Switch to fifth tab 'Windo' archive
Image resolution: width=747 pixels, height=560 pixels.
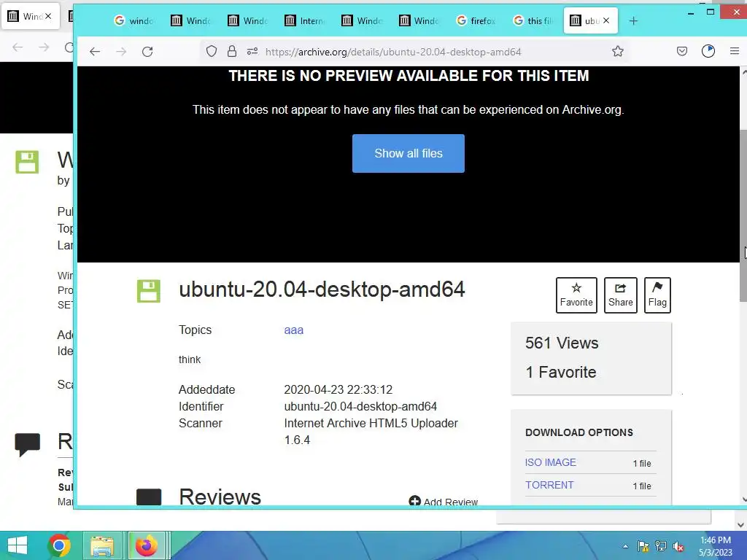(x=362, y=21)
